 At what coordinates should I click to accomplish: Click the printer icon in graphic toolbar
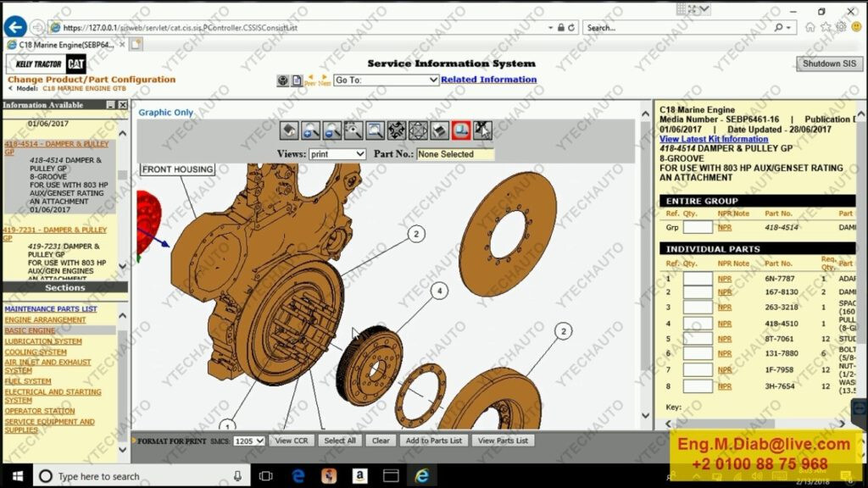(x=440, y=130)
